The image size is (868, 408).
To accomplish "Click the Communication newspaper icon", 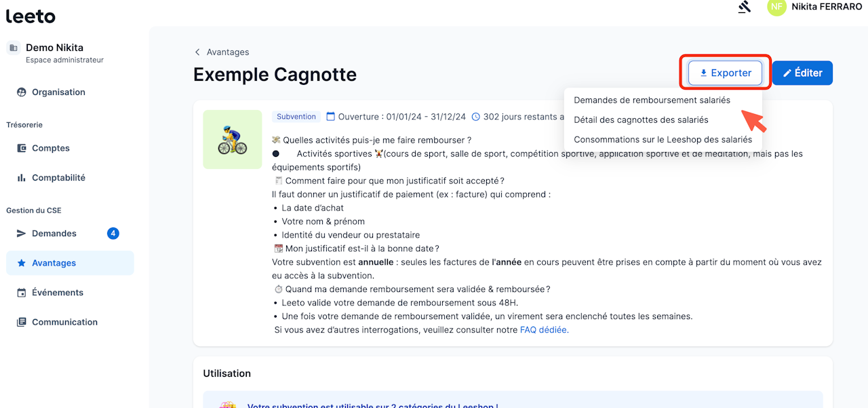I will (21, 322).
